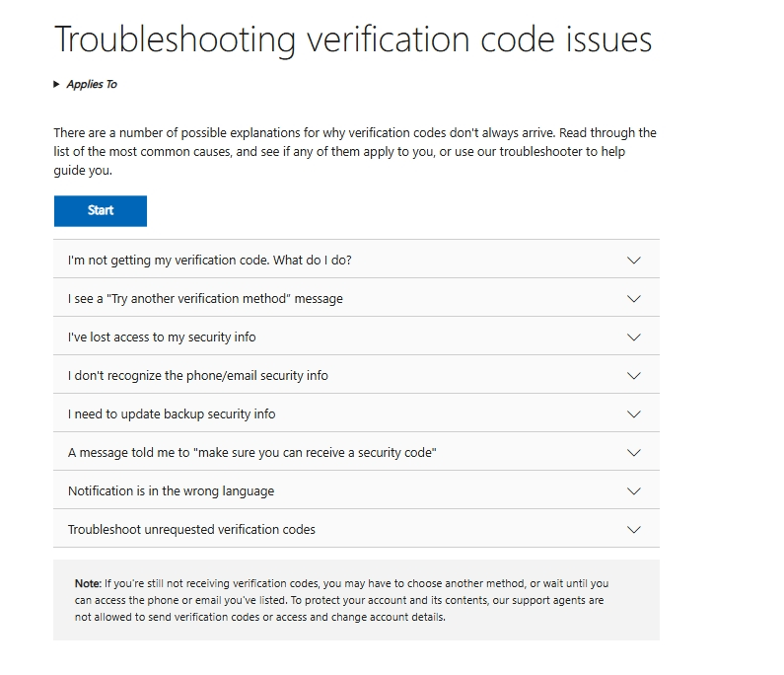The image size is (784, 675).
Task: Select "Notification is in the wrong language"
Action: tap(357, 489)
